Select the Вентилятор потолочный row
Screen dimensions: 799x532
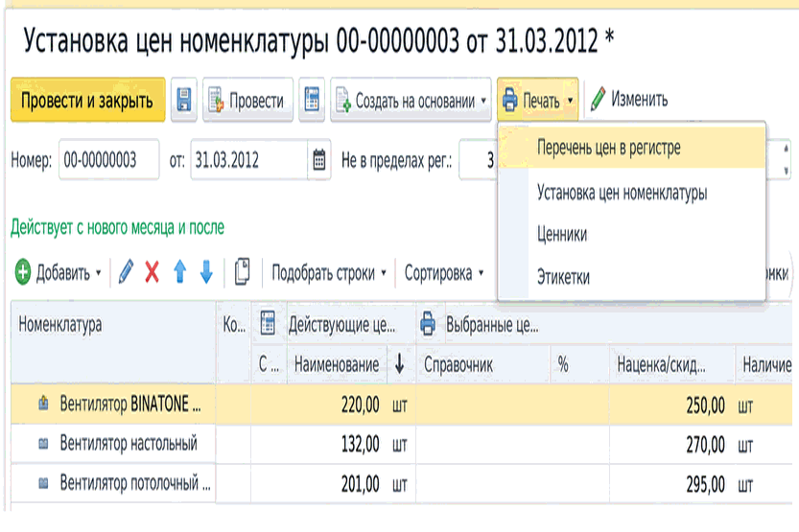tap(402, 484)
